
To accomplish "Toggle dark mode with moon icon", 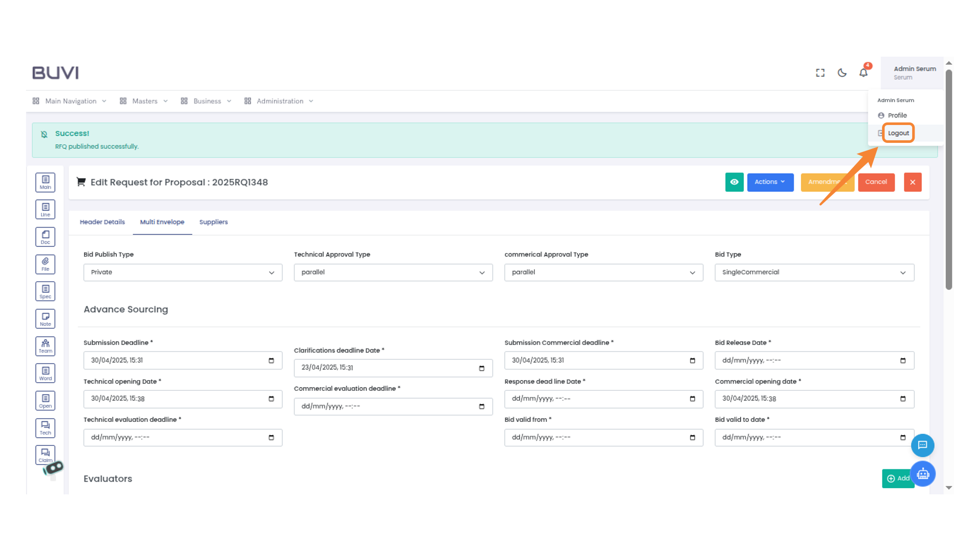I will pyautogui.click(x=842, y=73).
